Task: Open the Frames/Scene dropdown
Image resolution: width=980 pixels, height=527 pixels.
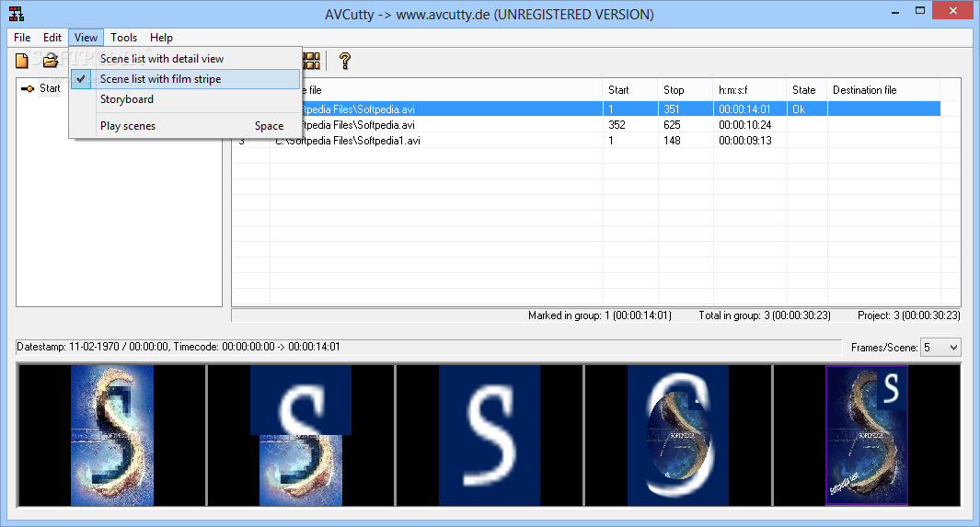Action: [x=940, y=347]
